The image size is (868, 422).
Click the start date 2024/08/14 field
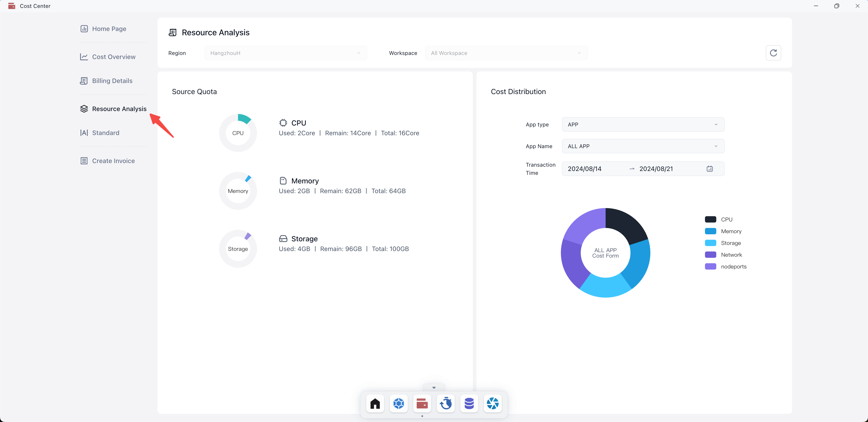(585, 169)
